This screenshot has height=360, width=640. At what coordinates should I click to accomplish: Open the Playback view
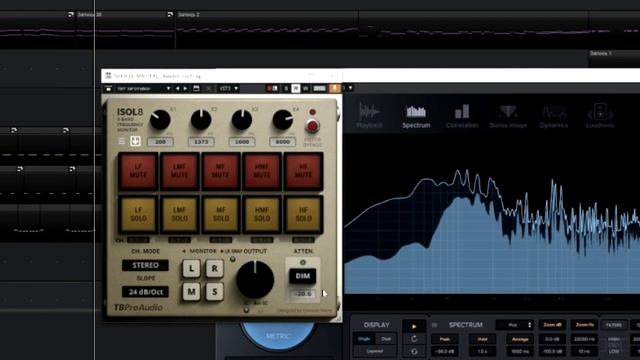pyautogui.click(x=369, y=116)
